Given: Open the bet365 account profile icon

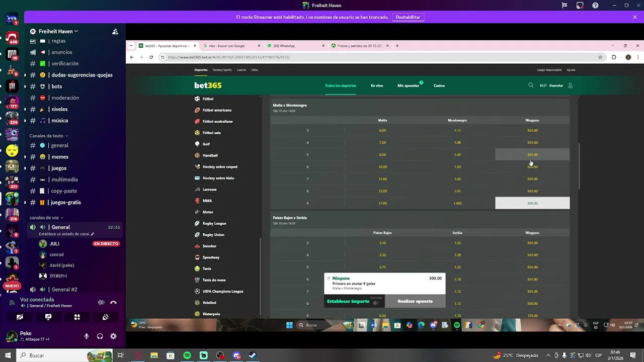Looking at the screenshot, I should (570, 85).
